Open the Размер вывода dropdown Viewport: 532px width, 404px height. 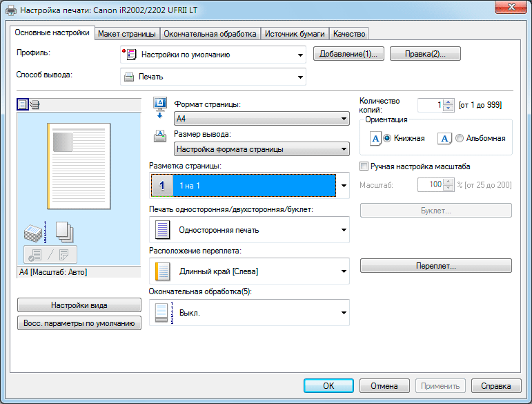coord(262,149)
